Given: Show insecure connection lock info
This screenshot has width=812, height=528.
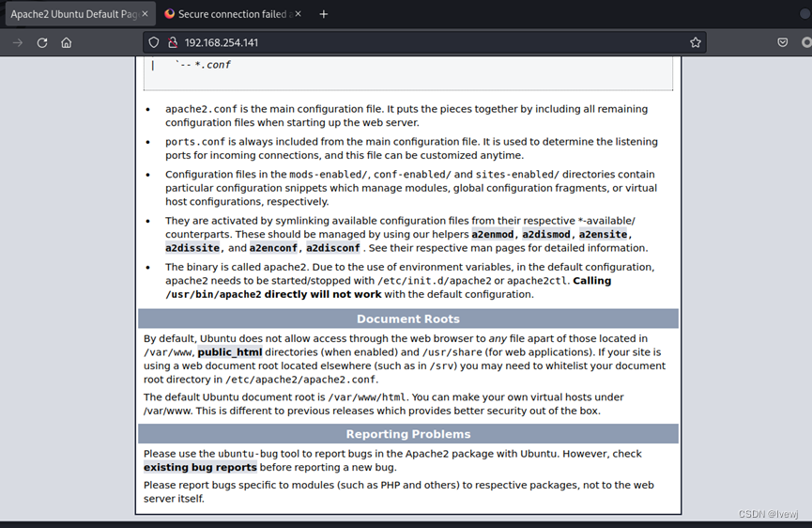Looking at the screenshot, I should click(173, 42).
